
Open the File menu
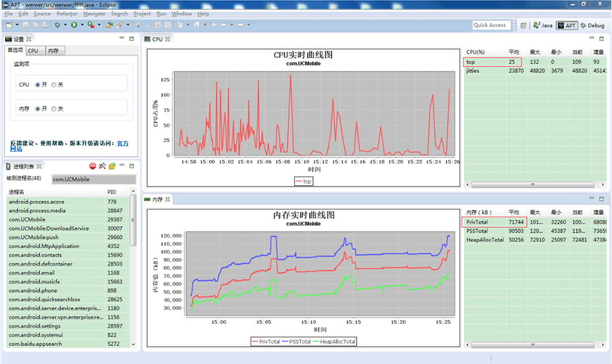[x=9, y=14]
